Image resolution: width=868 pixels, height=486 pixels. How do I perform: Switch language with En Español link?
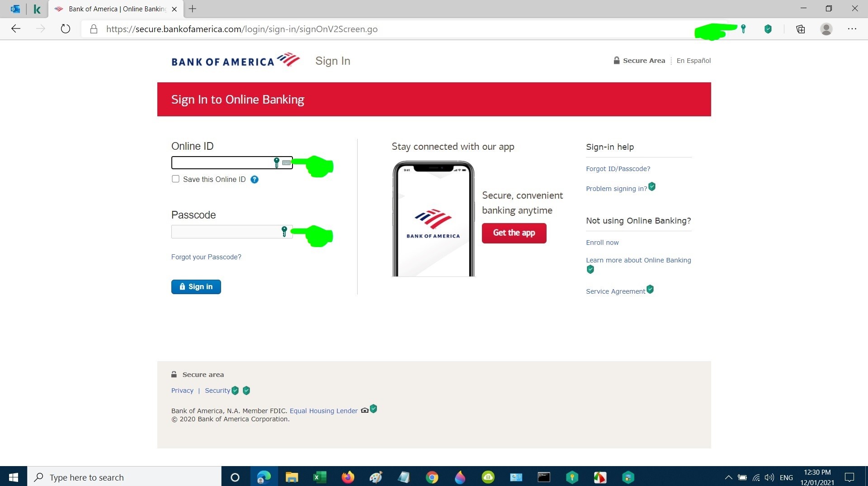coord(693,61)
